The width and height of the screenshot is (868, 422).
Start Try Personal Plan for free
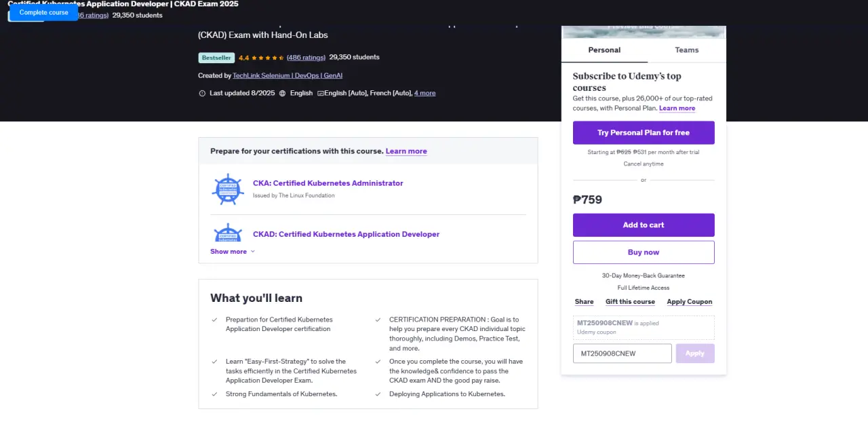(644, 133)
